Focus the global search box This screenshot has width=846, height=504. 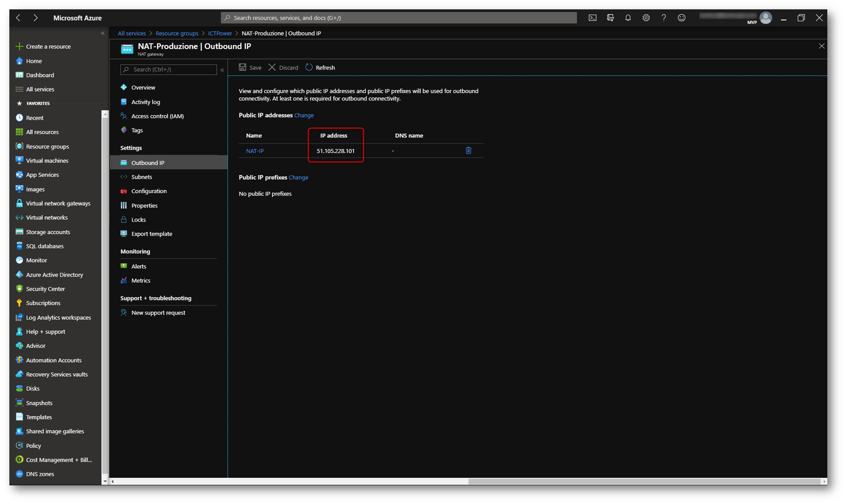pos(399,18)
